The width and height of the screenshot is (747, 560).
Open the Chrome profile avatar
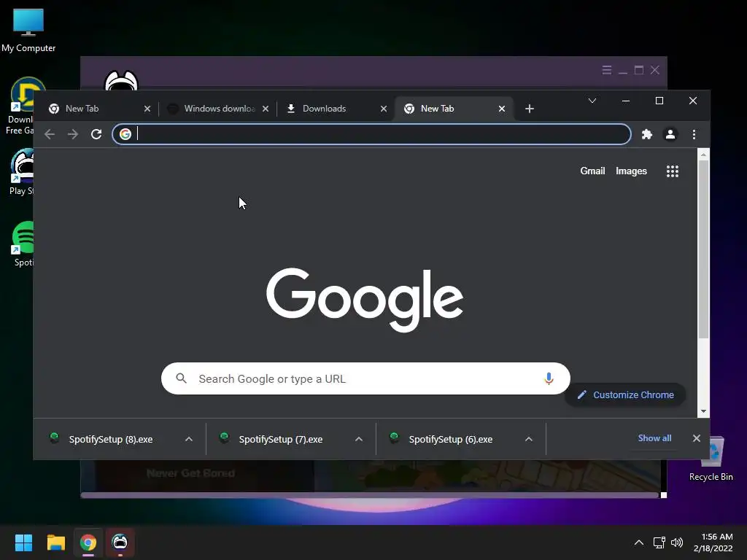click(670, 134)
